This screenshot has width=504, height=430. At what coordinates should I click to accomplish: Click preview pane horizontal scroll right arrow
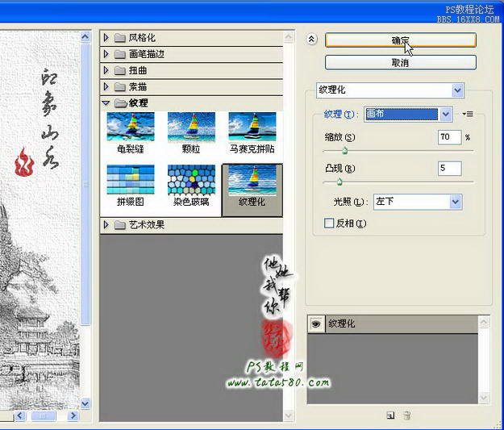73,415
